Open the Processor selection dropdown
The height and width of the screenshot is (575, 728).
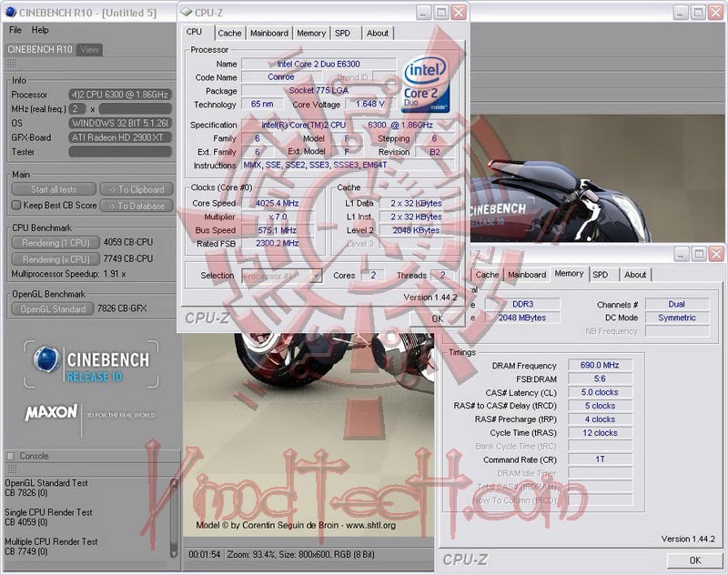tap(282, 277)
